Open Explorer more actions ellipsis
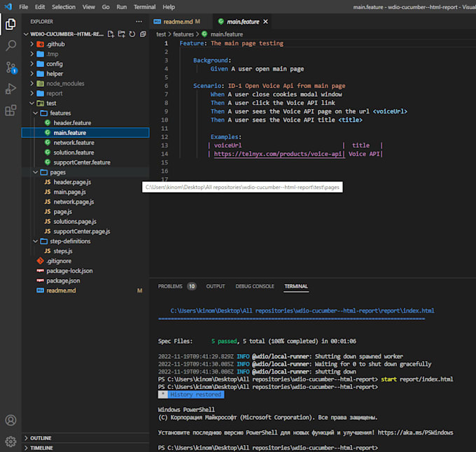Image resolution: width=476 pixels, height=452 pixels. [x=139, y=22]
